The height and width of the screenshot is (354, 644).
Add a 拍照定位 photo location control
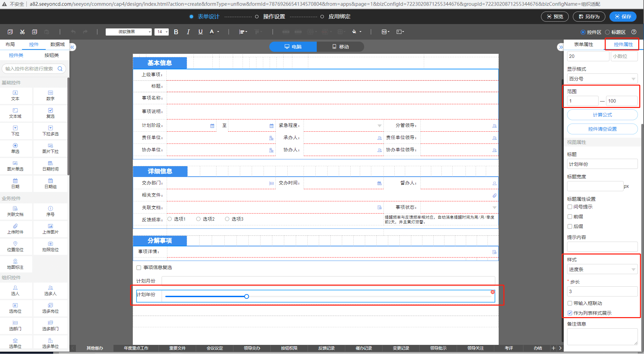pos(50,246)
